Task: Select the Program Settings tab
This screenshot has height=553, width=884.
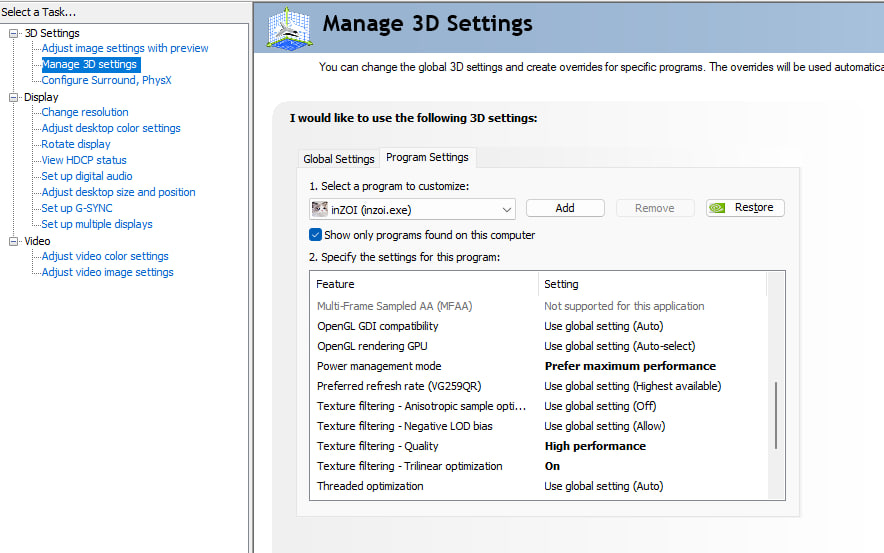Action: pos(427,157)
